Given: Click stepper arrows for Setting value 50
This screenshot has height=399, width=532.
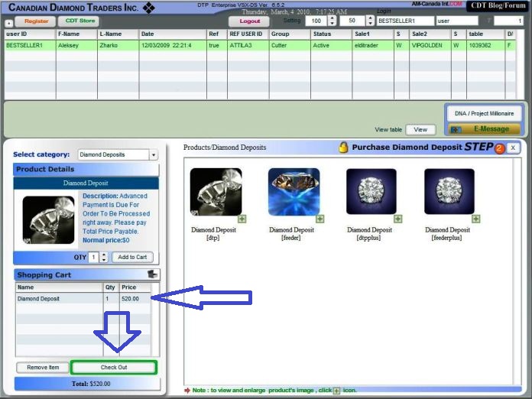Looking at the screenshot, I should point(370,21).
